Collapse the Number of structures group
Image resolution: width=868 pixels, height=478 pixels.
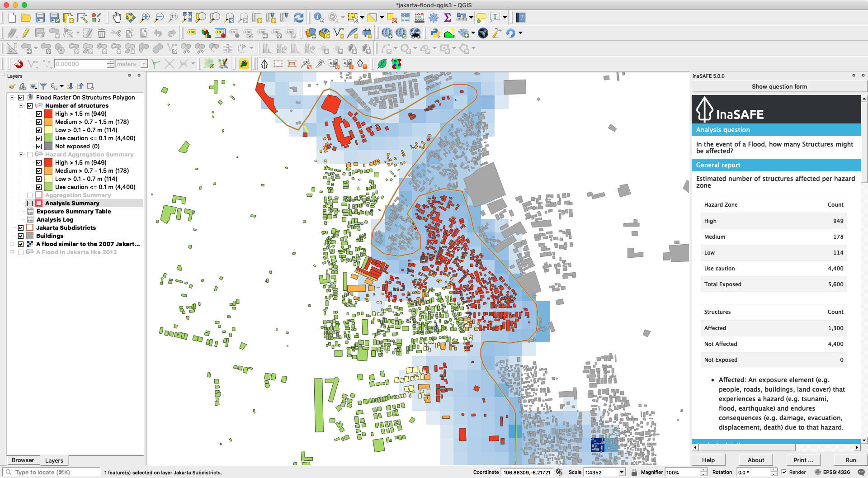21,106
